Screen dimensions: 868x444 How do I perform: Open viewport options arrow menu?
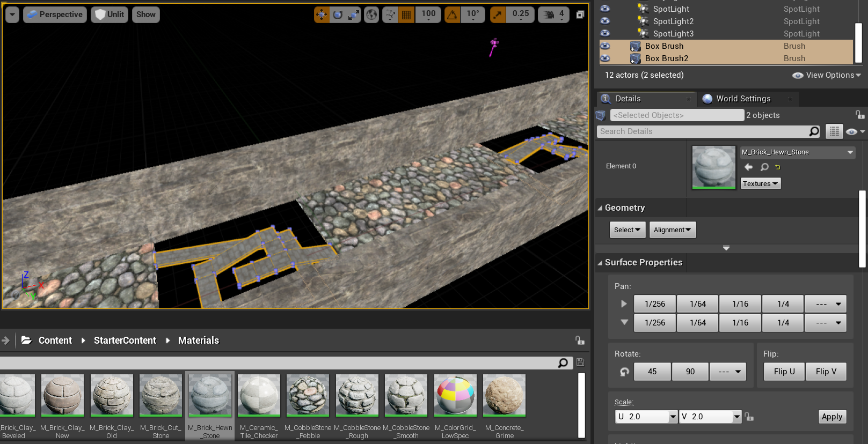[x=12, y=14]
